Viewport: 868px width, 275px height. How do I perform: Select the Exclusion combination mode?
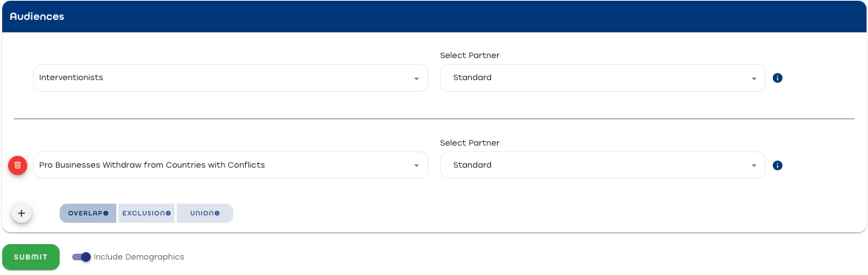tap(147, 213)
